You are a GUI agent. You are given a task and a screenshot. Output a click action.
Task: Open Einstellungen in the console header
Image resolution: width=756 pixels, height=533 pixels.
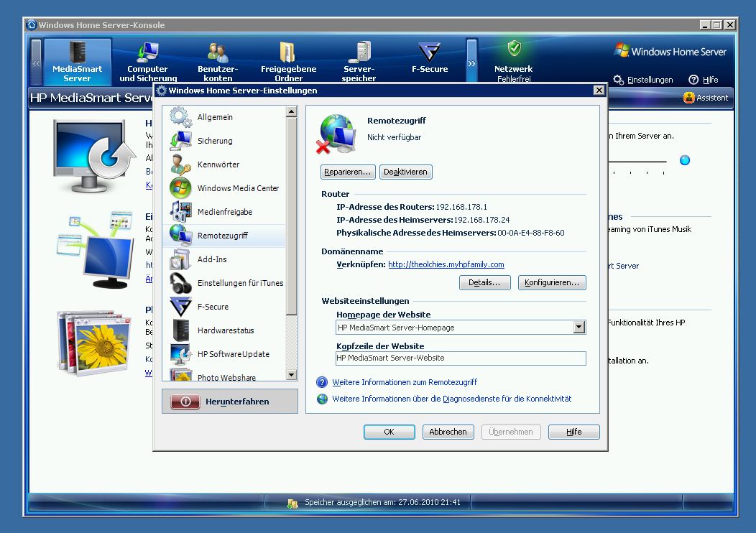coord(643,80)
